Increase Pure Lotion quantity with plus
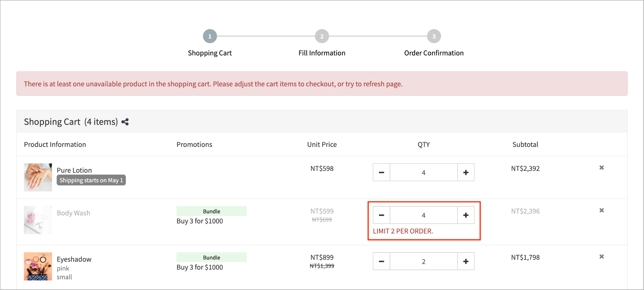Viewport: 644px width, 290px height. tap(466, 172)
